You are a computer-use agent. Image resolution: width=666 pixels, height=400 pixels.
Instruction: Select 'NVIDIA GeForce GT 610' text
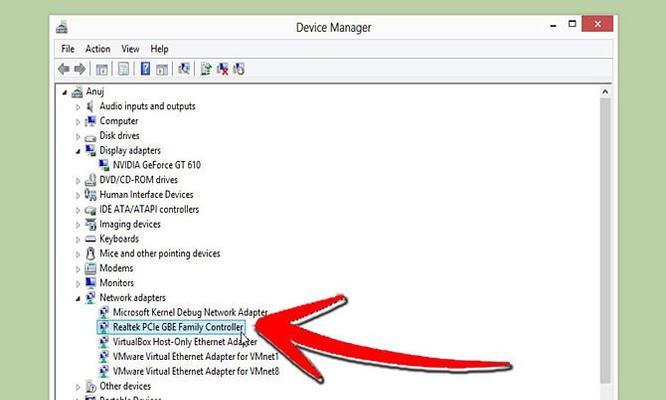(x=157, y=165)
